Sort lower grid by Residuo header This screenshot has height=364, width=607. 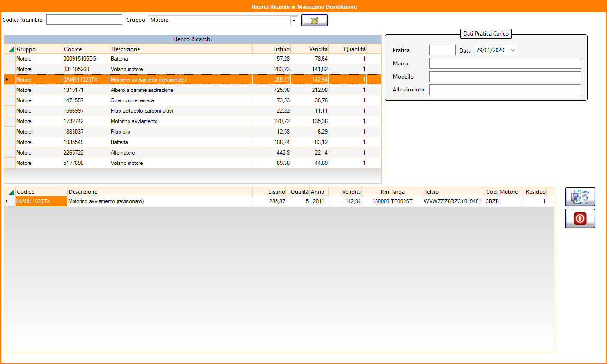[534, 192]
